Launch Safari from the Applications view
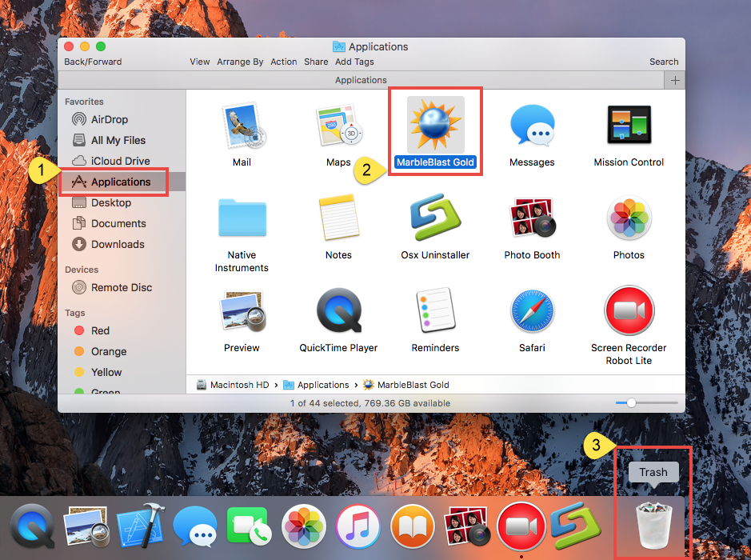The image size is (751, 560). point(531,310)
